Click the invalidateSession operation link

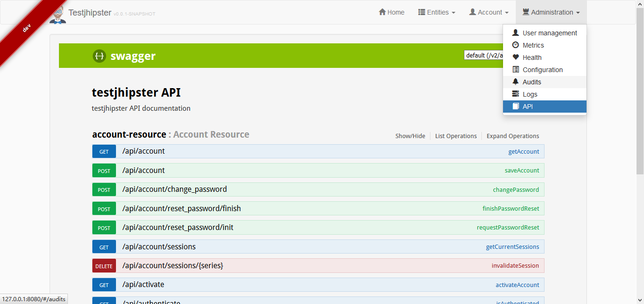click(x=515, y=265)
